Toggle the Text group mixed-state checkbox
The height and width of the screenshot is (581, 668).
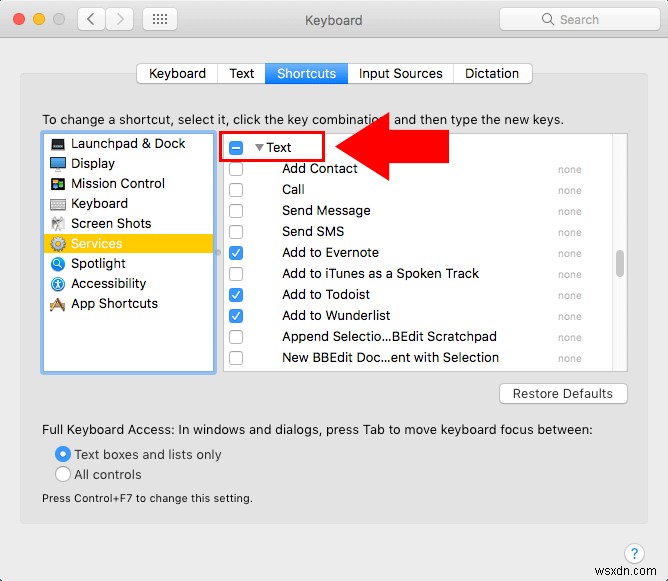(x=236, y=148)
